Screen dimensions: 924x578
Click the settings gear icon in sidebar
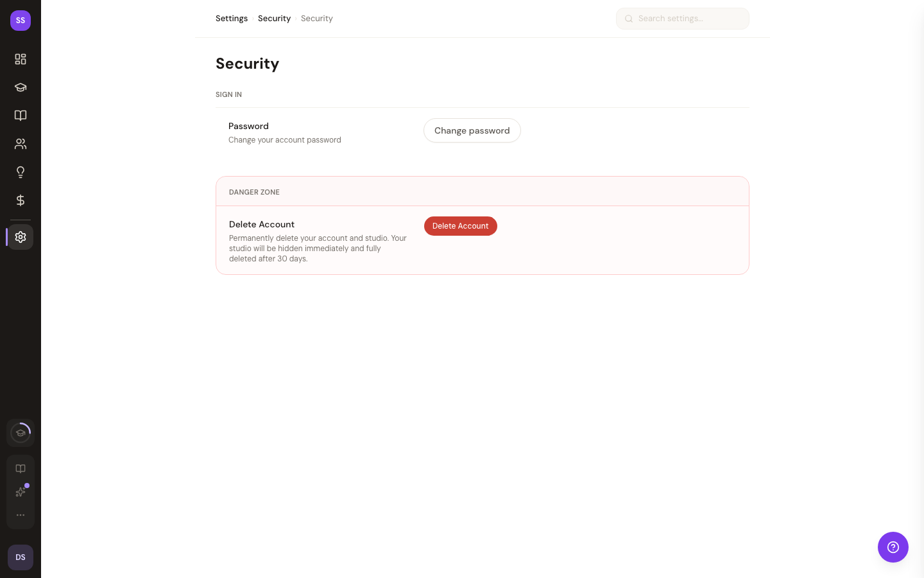pos(21,237)
